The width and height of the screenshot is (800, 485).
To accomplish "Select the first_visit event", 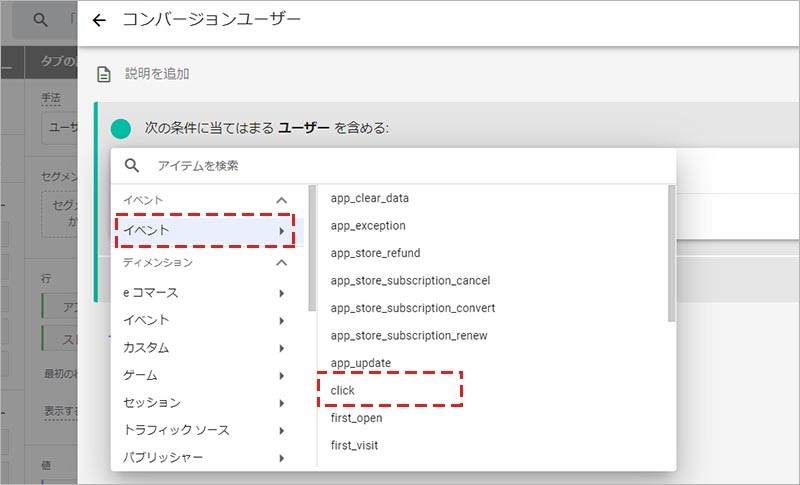I will pos(354,445).
